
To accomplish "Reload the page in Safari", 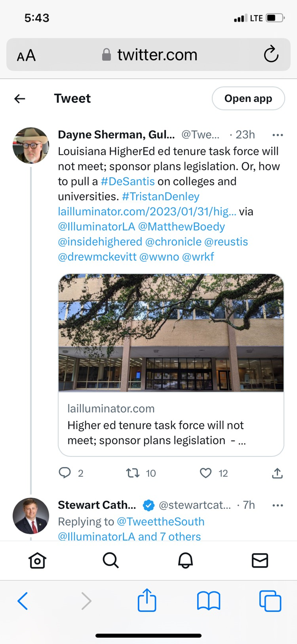I will (271, 54).
